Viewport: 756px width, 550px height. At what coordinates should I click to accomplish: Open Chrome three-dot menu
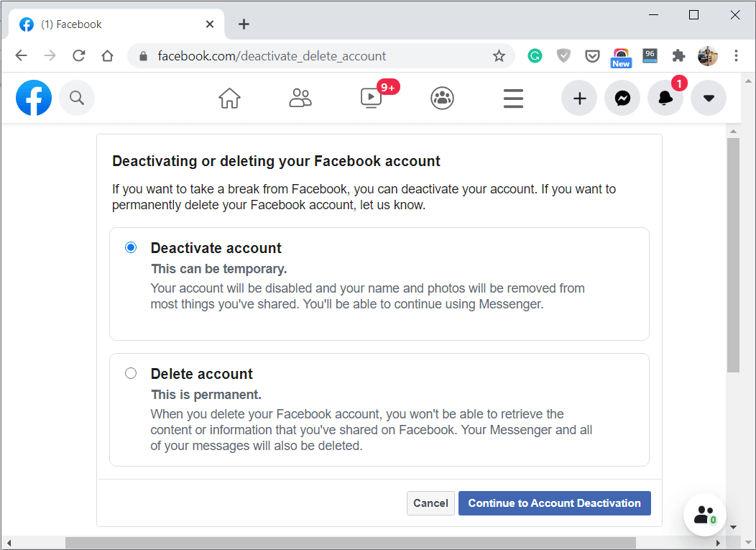click(737, 56)
